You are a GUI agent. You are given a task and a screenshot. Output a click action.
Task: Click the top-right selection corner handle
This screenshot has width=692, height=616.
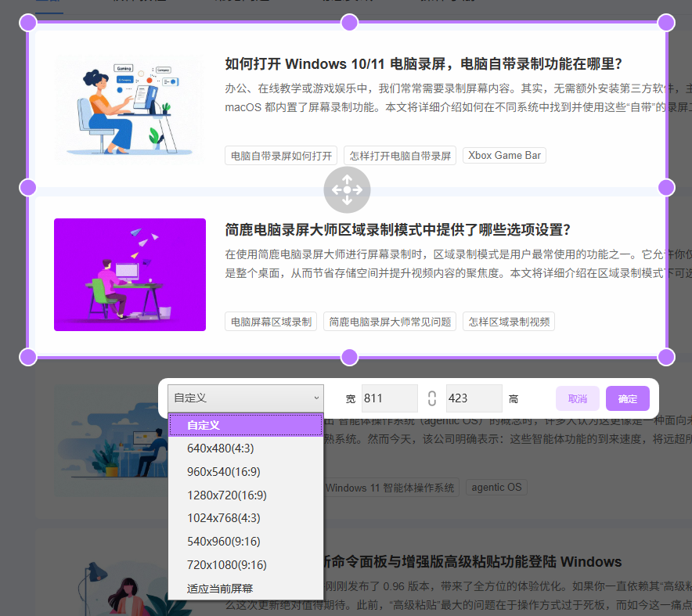pyautogui.click(x=666, y=23)
